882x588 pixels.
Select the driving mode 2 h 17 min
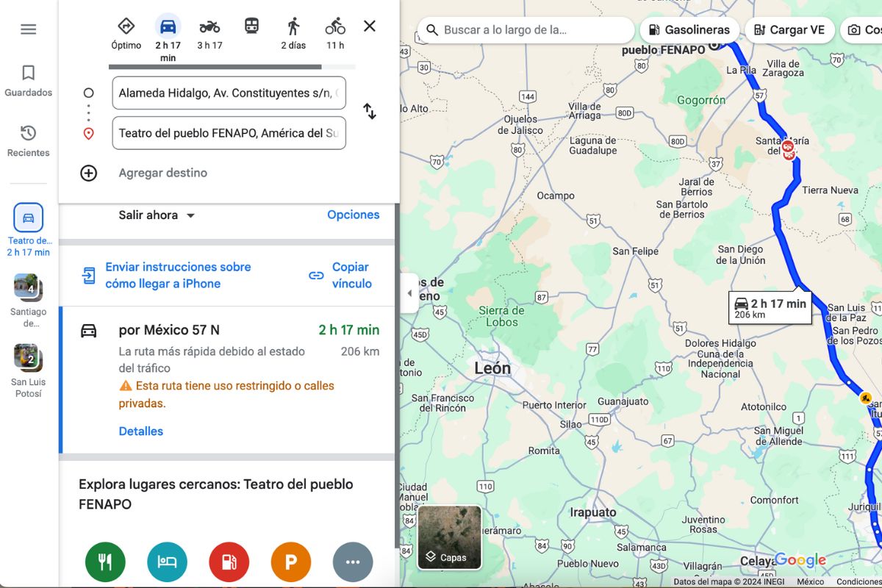(x=168, y=38)
